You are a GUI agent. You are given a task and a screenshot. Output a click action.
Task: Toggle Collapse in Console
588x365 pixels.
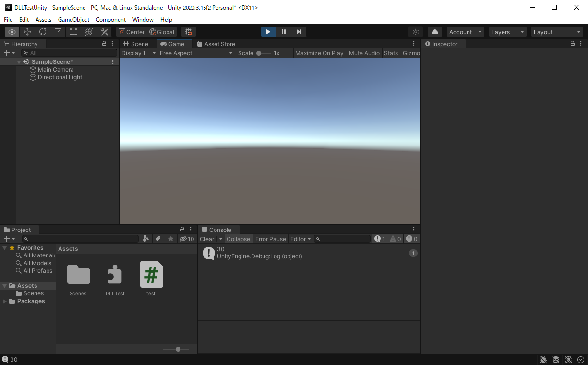click(x=238, y=239)
